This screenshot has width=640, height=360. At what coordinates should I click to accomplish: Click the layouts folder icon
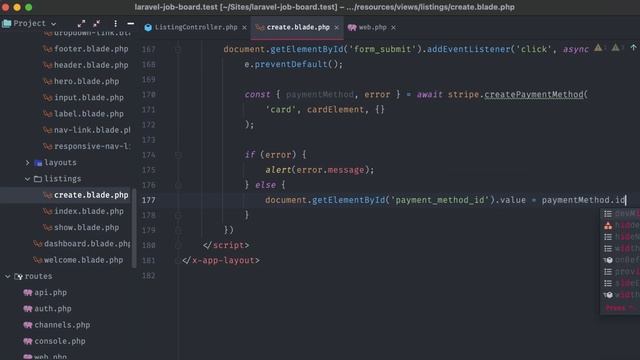pos(38,163)
